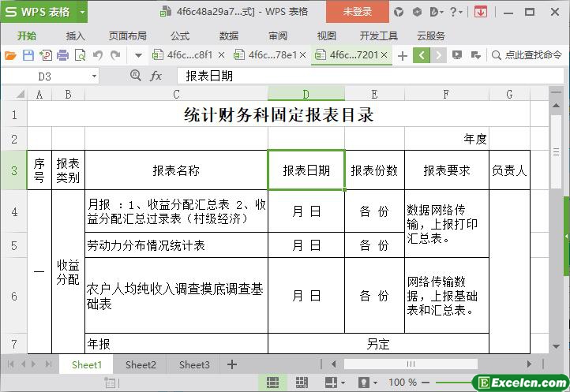Open the 页面布局 ribbon tab
The height and width of the screenshot is (392, 570).
click(x=128, y=36)
